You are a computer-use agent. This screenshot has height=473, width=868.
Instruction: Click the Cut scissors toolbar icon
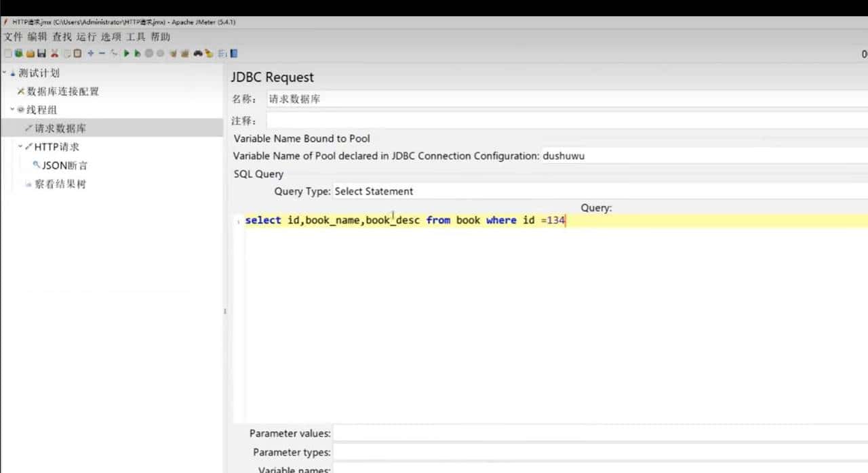pos(55,54)
